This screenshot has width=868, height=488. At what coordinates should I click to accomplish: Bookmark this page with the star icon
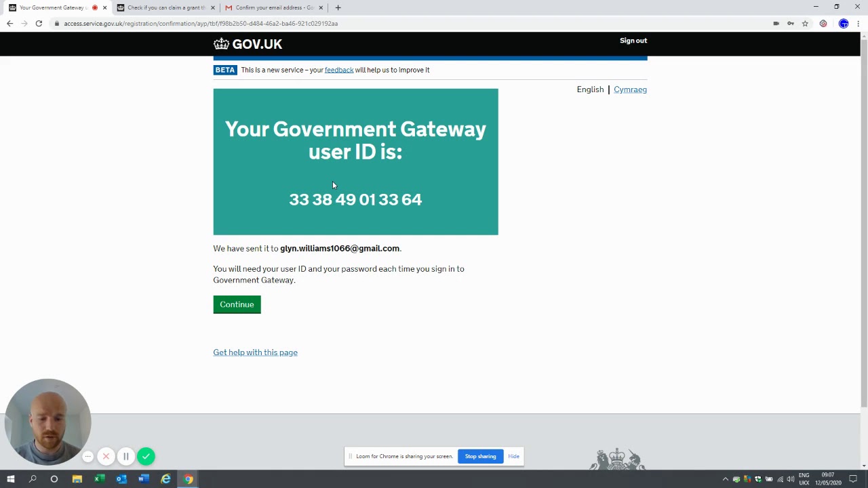coord(805,23)
